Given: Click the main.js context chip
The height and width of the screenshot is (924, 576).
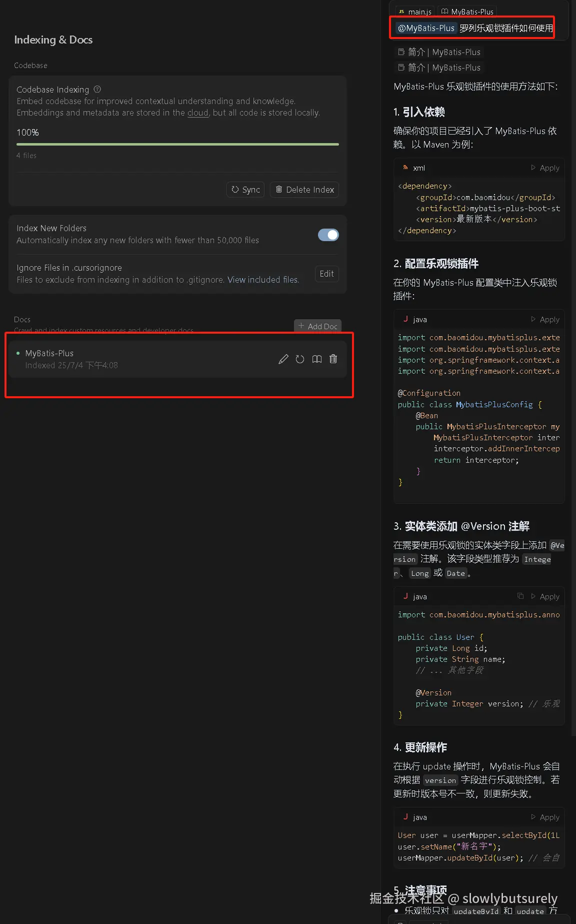Looking at the screenshot, I should (415, 12).
